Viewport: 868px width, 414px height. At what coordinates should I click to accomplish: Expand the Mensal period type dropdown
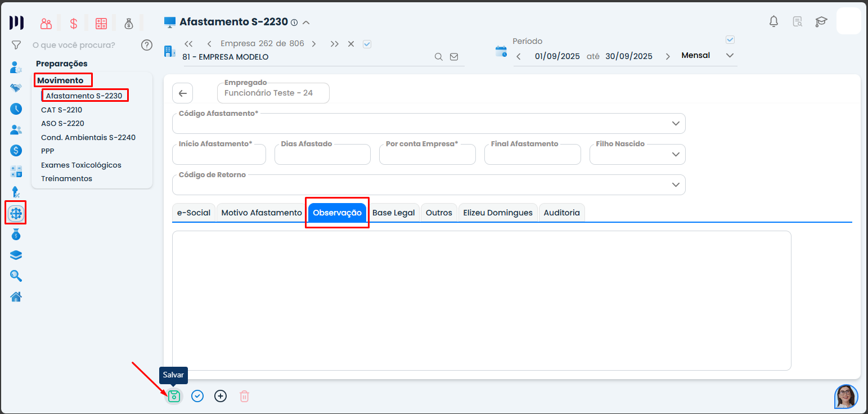(x=730, y=56)
